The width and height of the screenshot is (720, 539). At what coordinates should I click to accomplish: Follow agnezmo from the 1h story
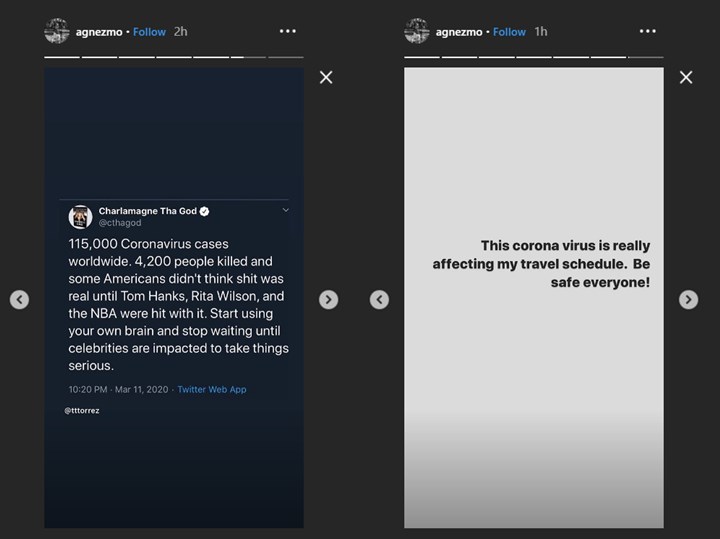509,32
